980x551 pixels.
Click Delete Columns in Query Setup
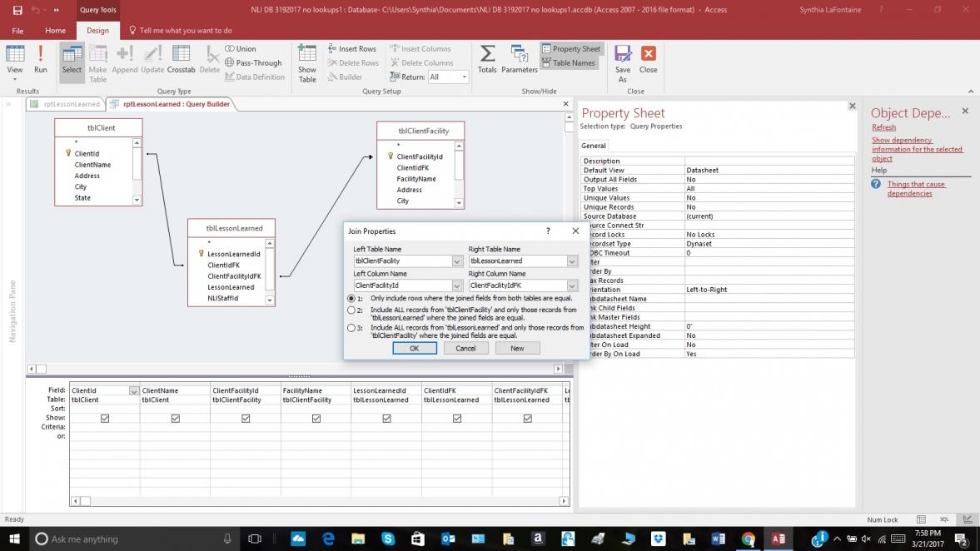coord(421,62)
